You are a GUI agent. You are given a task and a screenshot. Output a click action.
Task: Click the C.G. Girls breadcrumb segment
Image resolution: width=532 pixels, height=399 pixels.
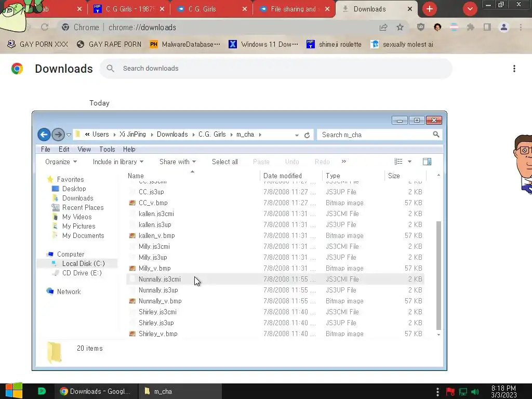pos(212,135)
